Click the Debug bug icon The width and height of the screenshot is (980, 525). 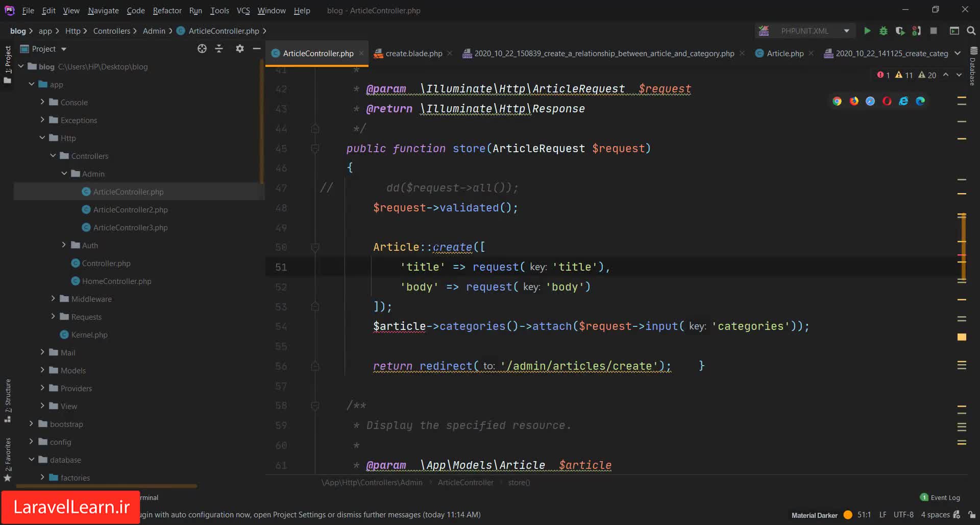(x=884, y=31)
